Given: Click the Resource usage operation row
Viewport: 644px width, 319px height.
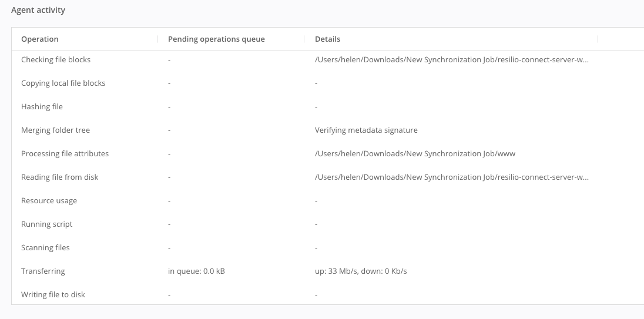Looking at the screenshot, I should tap(49, 201).
